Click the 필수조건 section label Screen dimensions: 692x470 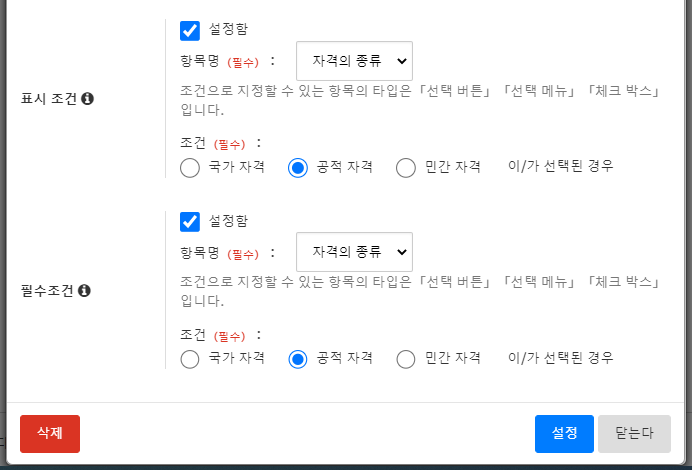point(47,291)
